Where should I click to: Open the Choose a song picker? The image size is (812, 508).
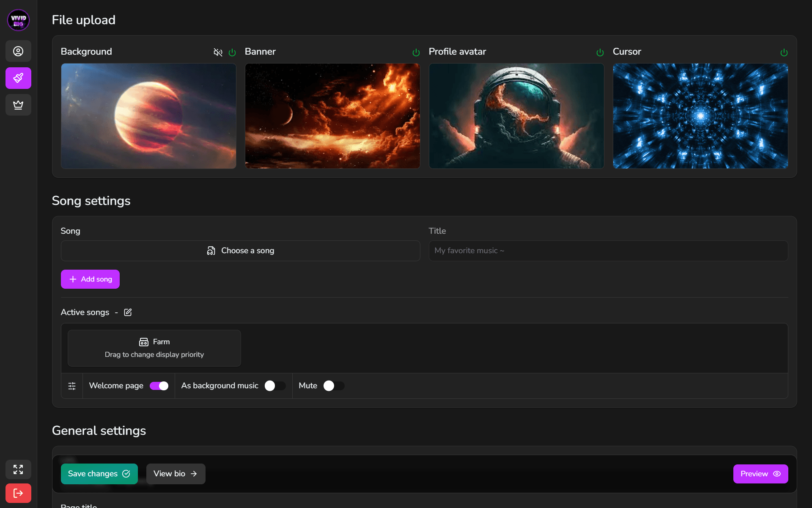[240, 251]
